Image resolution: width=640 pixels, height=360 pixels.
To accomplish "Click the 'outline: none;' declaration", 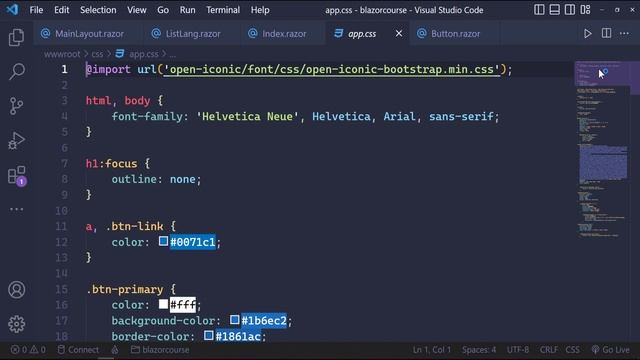I will [x=156, y=179].
